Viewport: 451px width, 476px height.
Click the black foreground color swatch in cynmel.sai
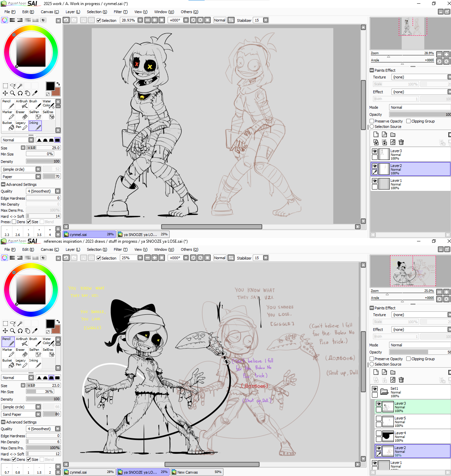coord(50,86)
